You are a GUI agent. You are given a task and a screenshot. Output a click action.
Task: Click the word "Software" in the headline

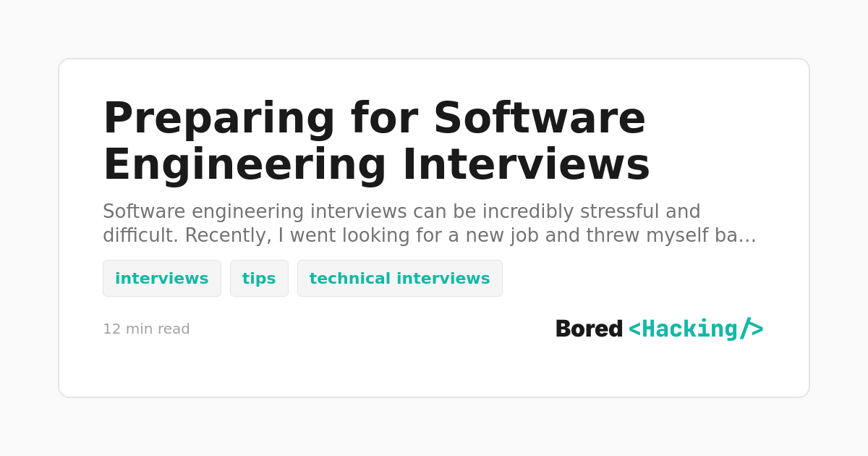click(x=539, y=118)
